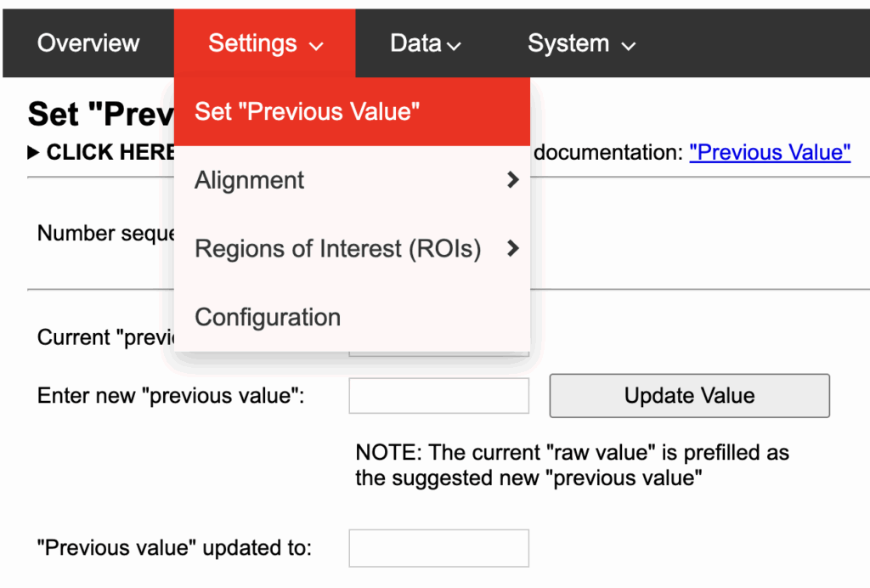Click the chevron icon next to Data
This screenshot has height=588, width=870.
[x=454, y=46]
